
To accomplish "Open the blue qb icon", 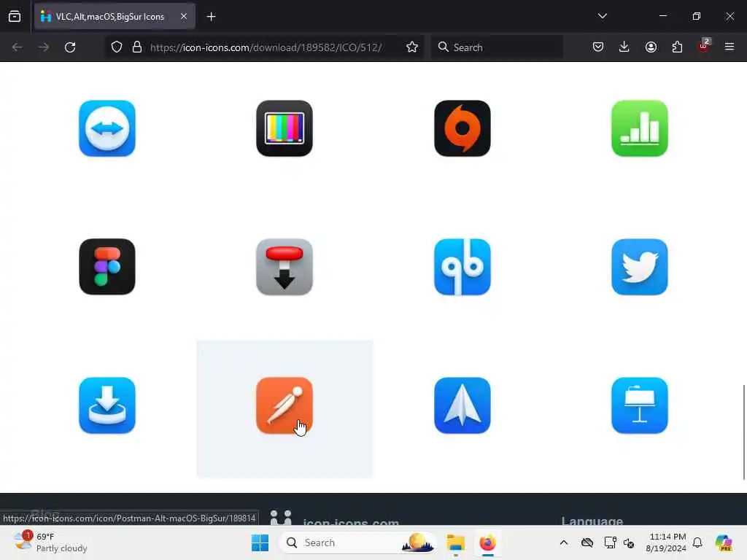I will pyautogui.click(x=462, y=267).
